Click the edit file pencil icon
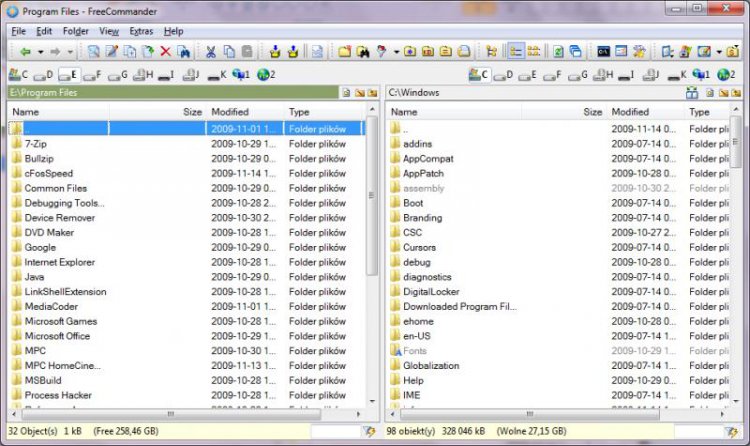The height and width of the screenshot is (446, 750). pyautogui.click(x=112, y=51)
